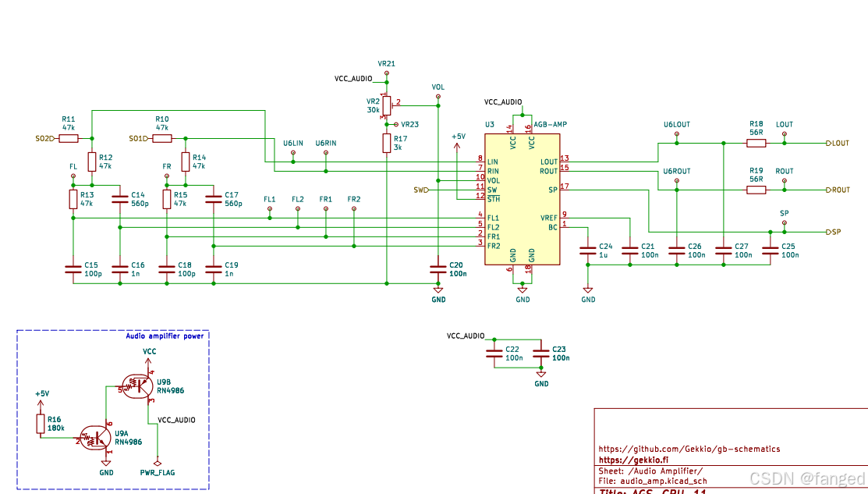The image size is (868, 494).
Task: Select resistor R18 56R symbol
Action: point(756,143)
